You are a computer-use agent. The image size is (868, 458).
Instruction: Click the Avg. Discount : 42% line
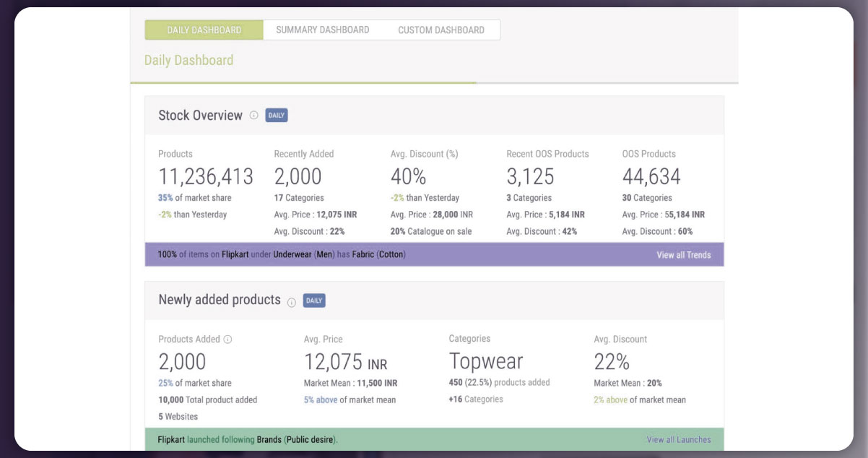[x=542, y=232]
